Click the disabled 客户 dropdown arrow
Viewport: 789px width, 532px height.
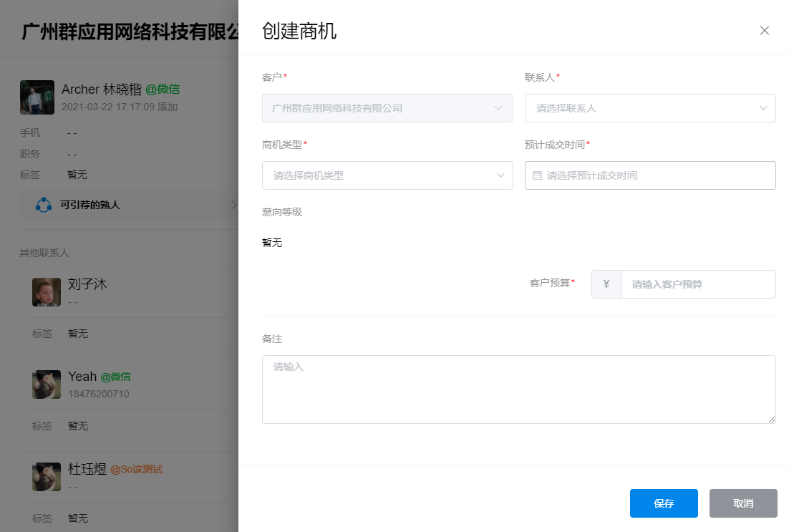pos(499,108)
